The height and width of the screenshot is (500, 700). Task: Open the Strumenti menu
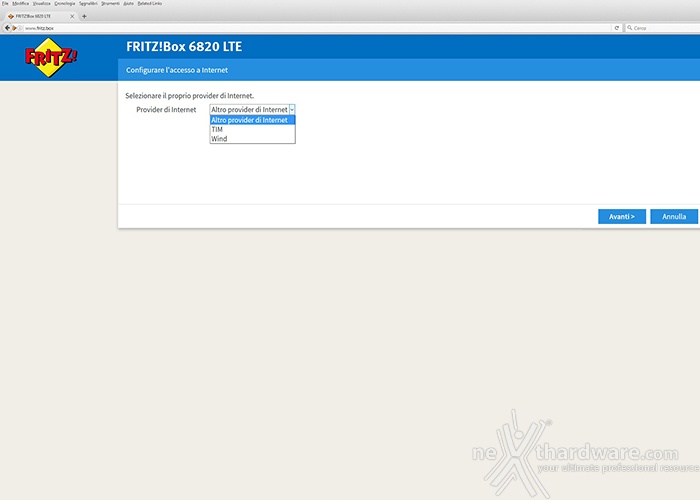[110, 4]
